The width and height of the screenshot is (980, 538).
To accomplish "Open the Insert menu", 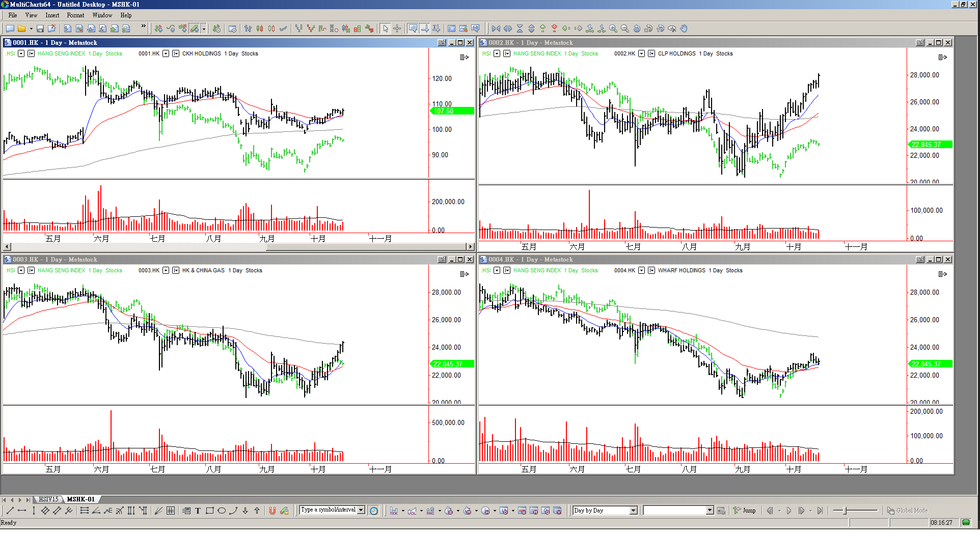I will (x=52, y=15).
